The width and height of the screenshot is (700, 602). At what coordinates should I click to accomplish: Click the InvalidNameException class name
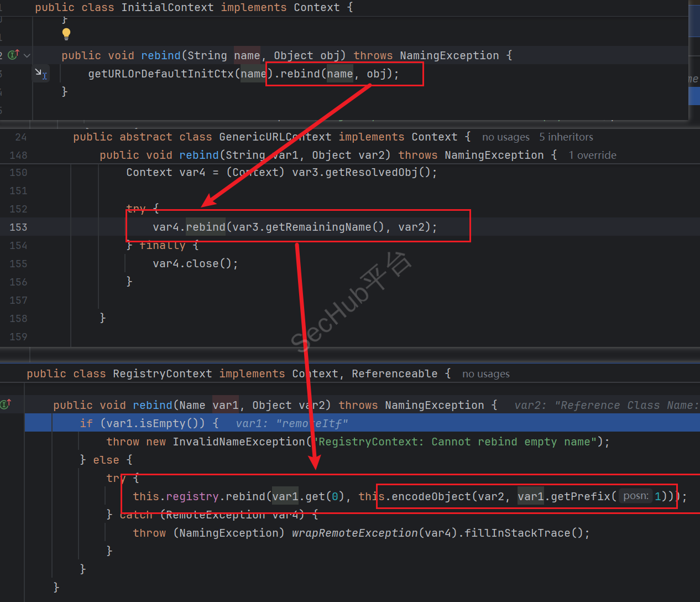[239, 442]
